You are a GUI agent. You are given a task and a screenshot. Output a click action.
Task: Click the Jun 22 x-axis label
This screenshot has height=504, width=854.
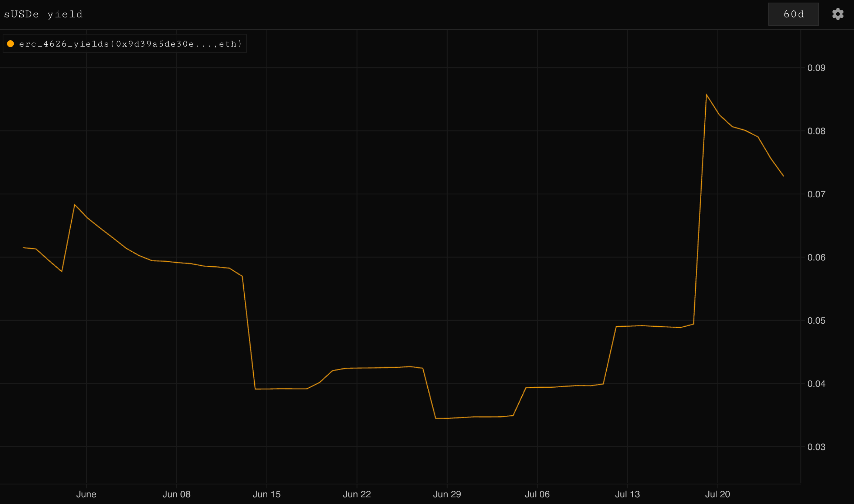point(357,494)
